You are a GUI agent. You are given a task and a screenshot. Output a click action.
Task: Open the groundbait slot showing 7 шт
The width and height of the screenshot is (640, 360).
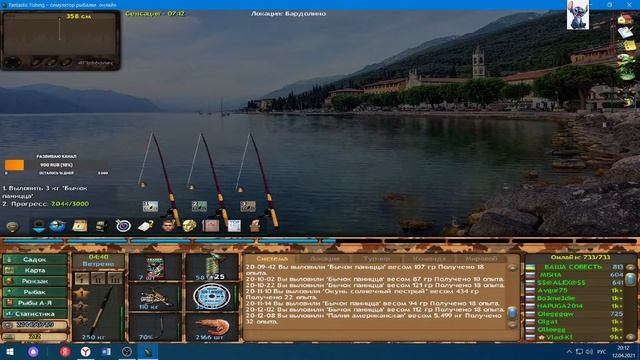tap(155, 267)
